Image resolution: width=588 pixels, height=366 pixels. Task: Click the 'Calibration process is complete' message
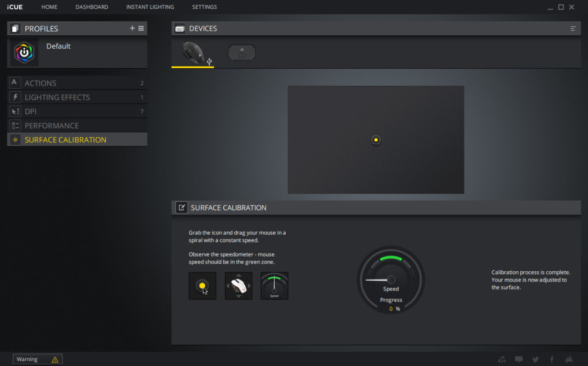[530, 280]
